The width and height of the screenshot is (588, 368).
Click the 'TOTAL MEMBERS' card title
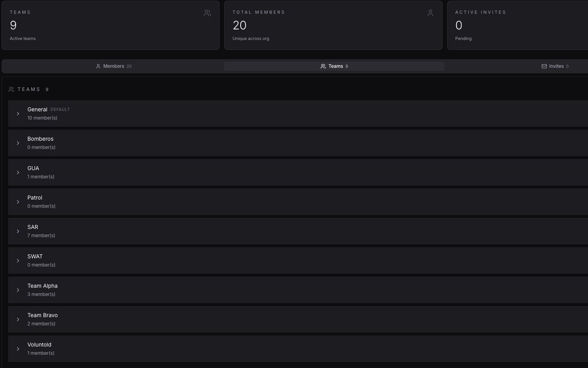tap(259, 12)
